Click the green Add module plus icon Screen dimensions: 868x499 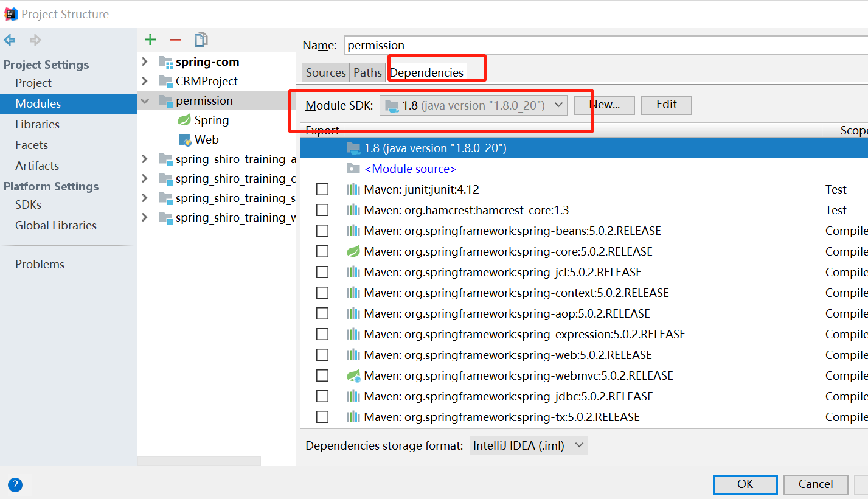coord(150,40)
